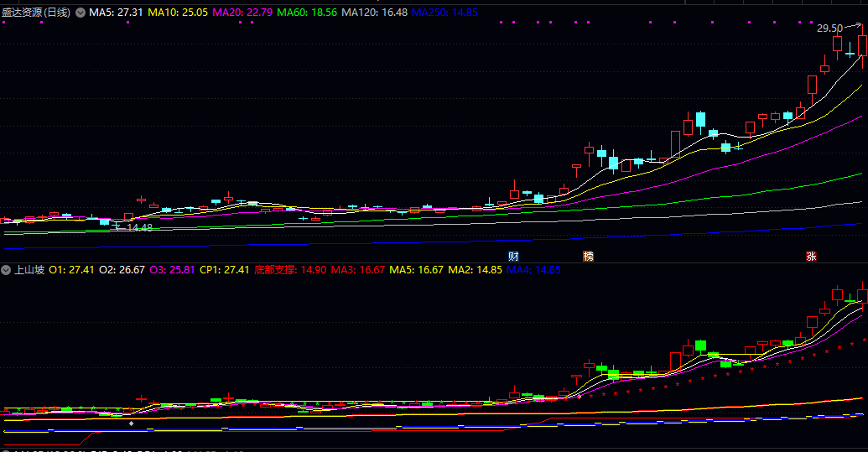
Task: Select the red 底部支撑: 14.90 indicator label
Action: (x=289, y=270)
